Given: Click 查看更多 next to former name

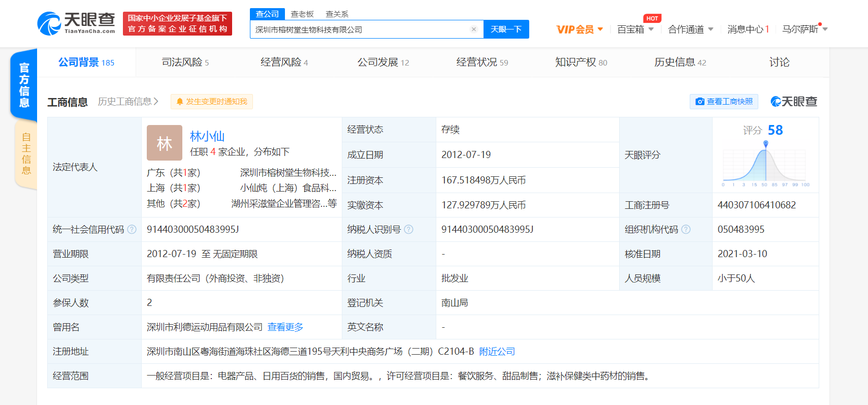Looking at the screenshot, I should click(285, 327).
